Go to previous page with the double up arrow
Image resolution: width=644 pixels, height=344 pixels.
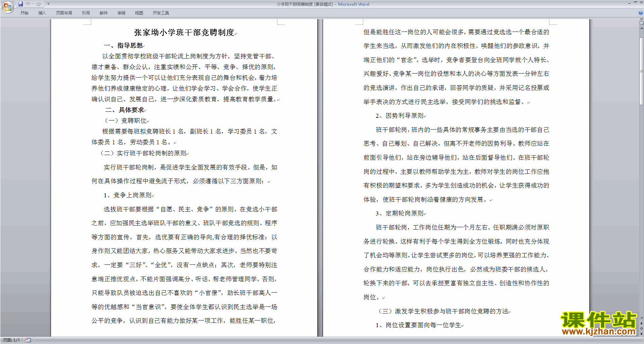[642, 323]
